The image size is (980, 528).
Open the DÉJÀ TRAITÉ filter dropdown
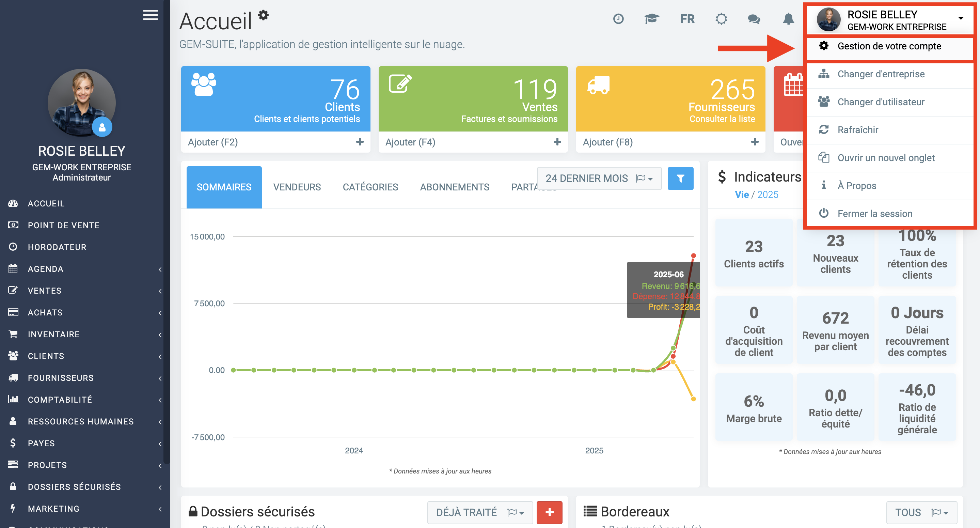(480, 512)
